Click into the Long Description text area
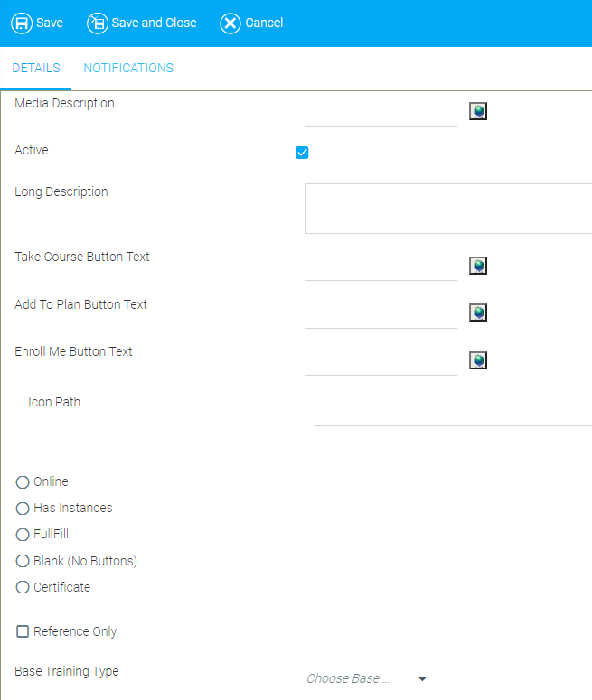The width and height of the screenshot is (592, 700). pos(448,209)
